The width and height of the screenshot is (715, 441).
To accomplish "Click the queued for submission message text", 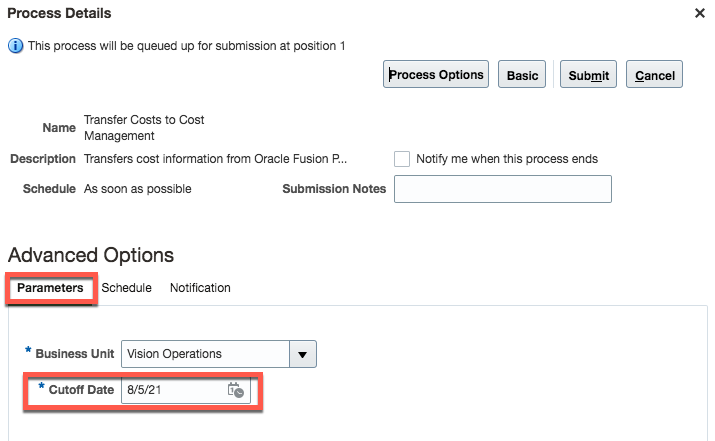I will click(186, 46).
